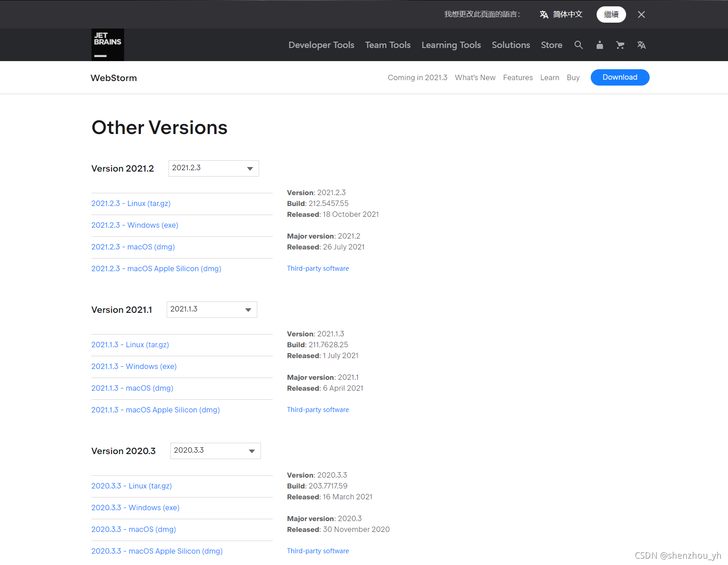This screenshot has width=728, height=565.
Task: Click the JetBrains logo
Action: [108, 45]
